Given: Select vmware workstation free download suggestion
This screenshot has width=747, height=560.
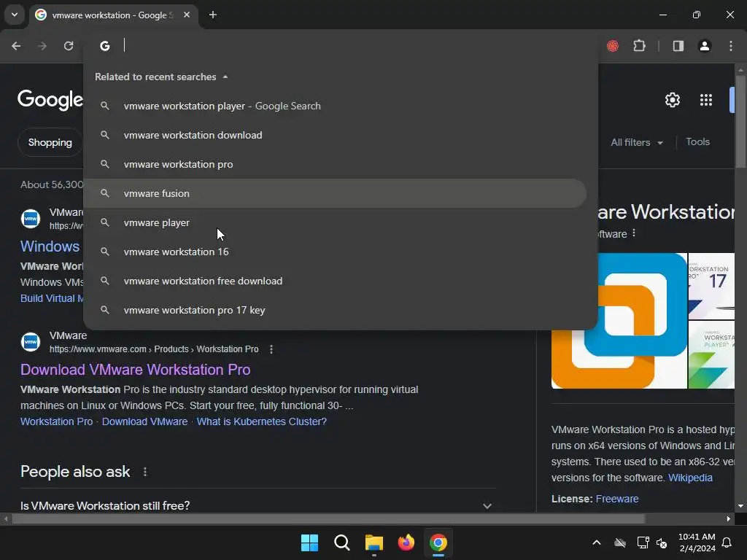Looking at the screenshot, I should pyautogui.click(x=334, y=281).
